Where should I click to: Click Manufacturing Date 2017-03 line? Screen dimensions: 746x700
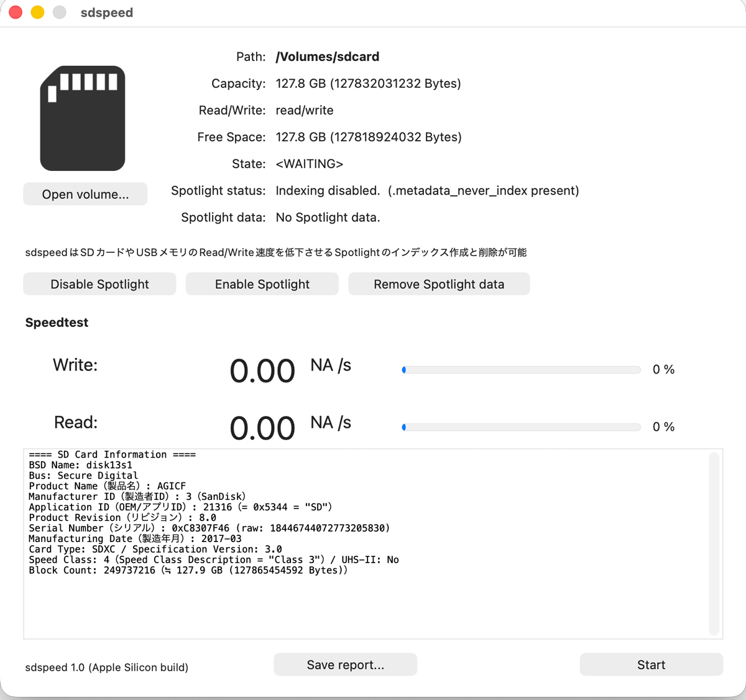tap(135, 539)
